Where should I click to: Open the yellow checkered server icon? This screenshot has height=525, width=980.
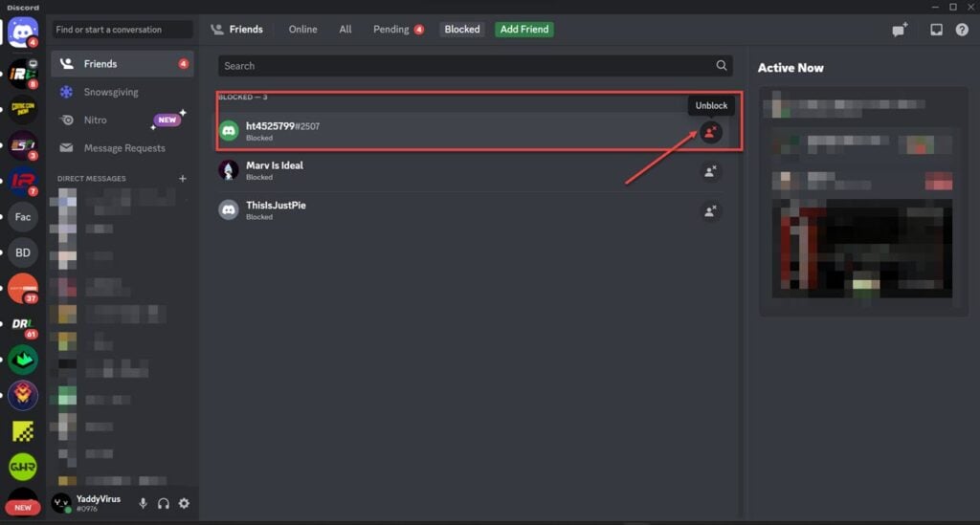pyautogui.click(x=23, y=431)
